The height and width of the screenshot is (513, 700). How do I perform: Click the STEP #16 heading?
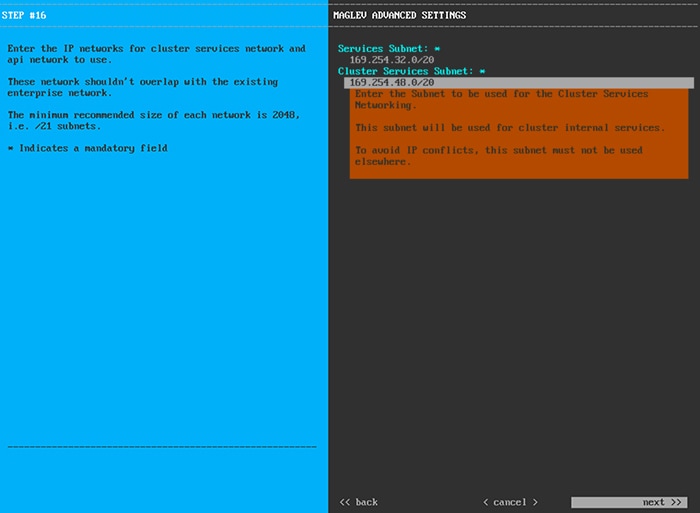click(24, 15)
